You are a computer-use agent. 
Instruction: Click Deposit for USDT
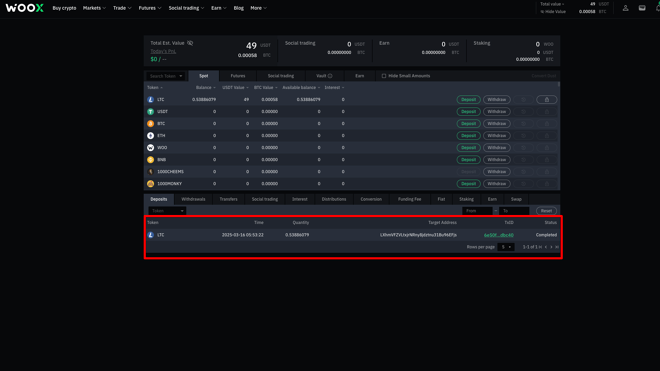click(x=468, y=112)
